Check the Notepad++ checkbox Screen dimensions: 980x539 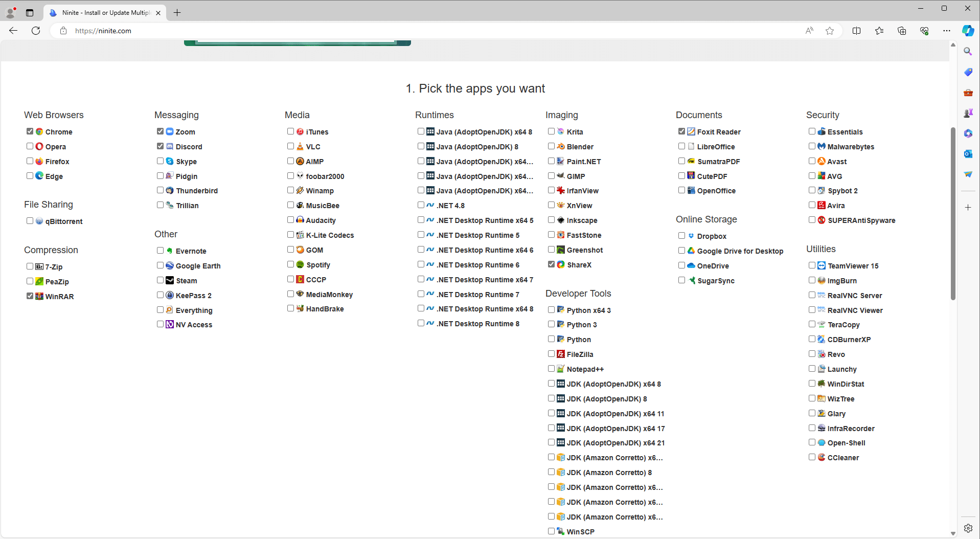click(x=551, y=369)
